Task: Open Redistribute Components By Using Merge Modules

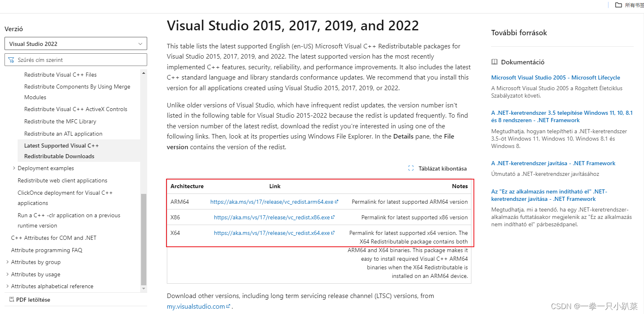Action: pyautogui.click(x=77, y=92)
